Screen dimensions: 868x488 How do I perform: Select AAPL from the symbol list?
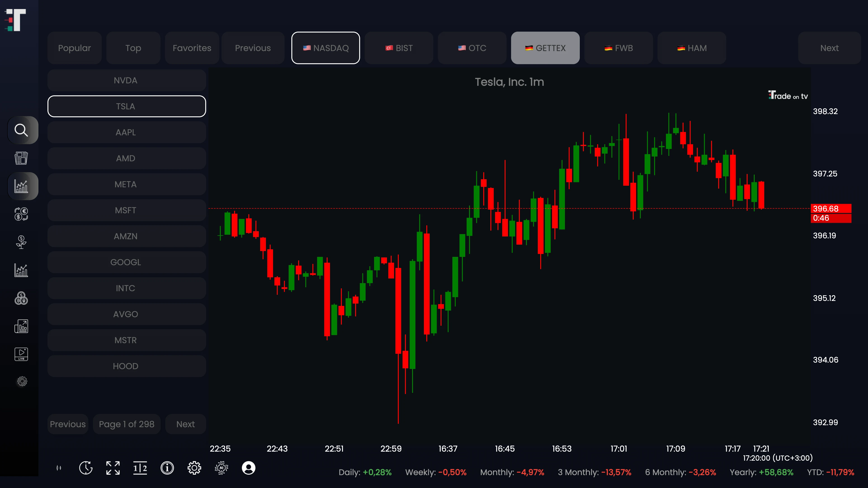(x=127, y=132)
